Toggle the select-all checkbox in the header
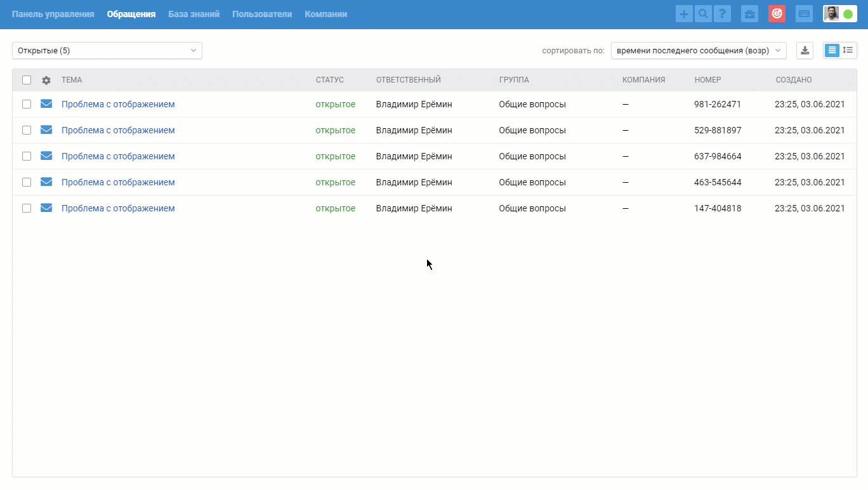The image size is (868, 490). point(27,80)
